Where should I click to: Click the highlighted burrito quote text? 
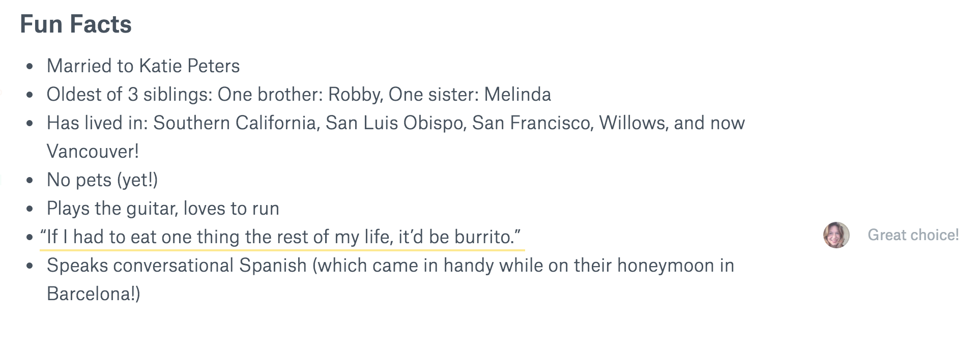click(281, 237)
